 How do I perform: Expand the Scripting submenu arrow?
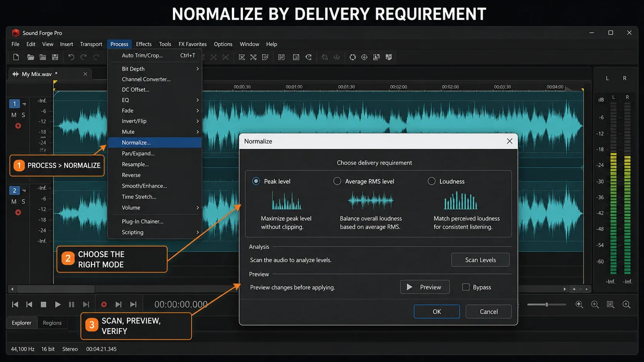tap(198, 232)
